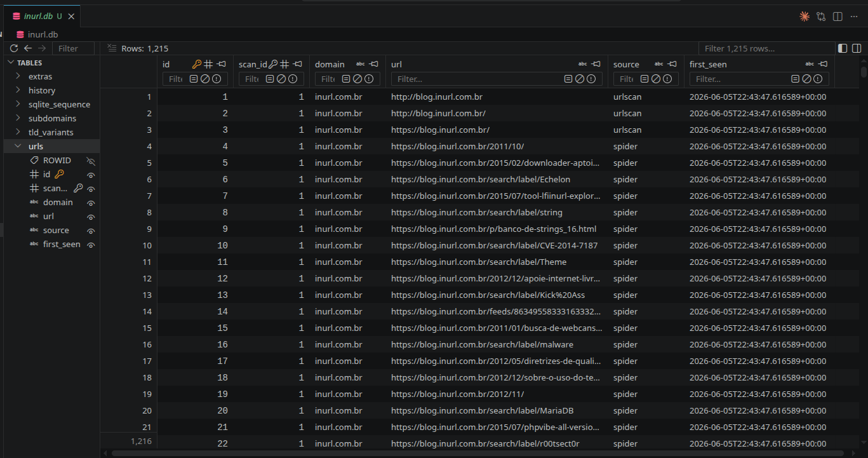Hide the source column via eye icon
This screenshot has width=868, height=458.
pos(91,231)
